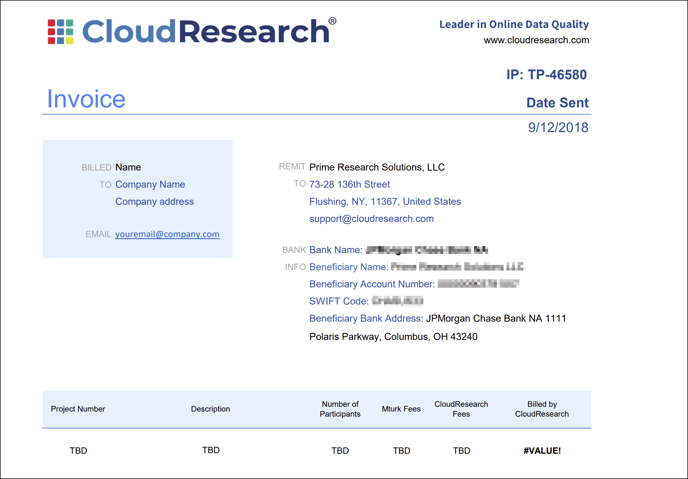Click the Project Number column header

coord(78,409)
